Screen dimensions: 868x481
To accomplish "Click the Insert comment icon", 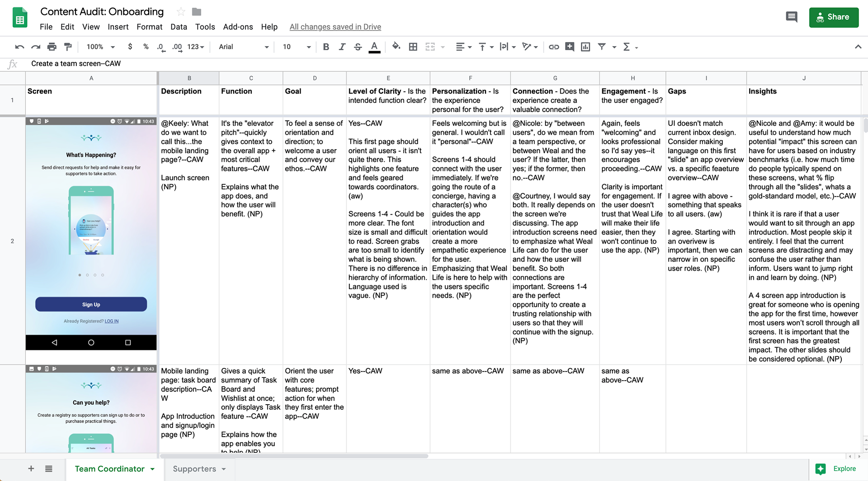I will point(570,47).
